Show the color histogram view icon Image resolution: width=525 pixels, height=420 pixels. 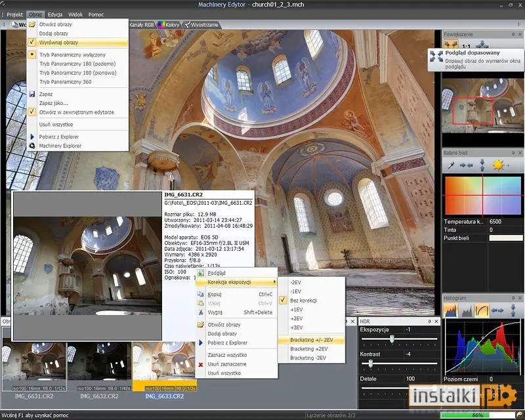451,310
